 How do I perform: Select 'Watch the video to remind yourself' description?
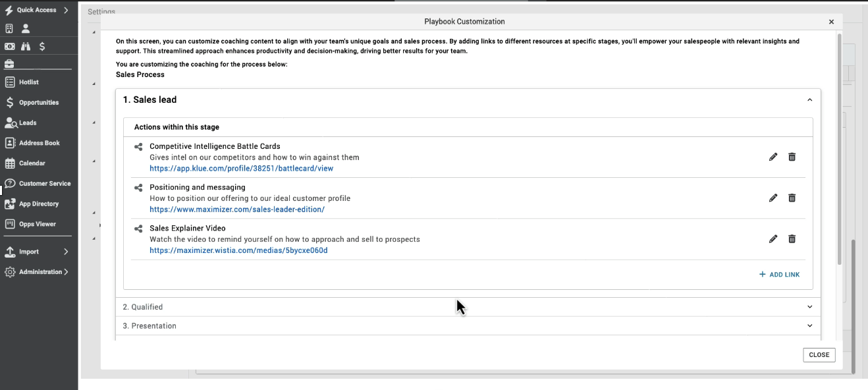coord(285,239)
